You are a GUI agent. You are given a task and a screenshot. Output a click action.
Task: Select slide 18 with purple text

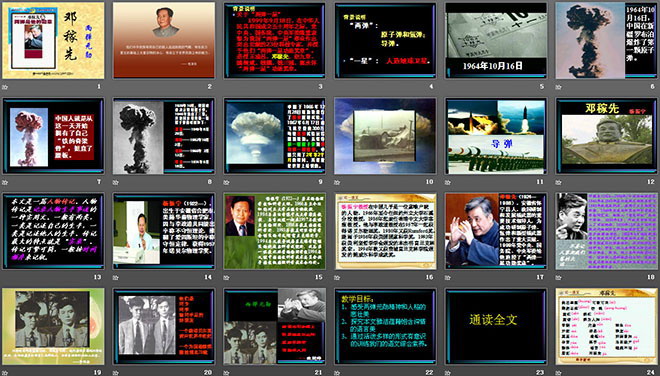607,231
